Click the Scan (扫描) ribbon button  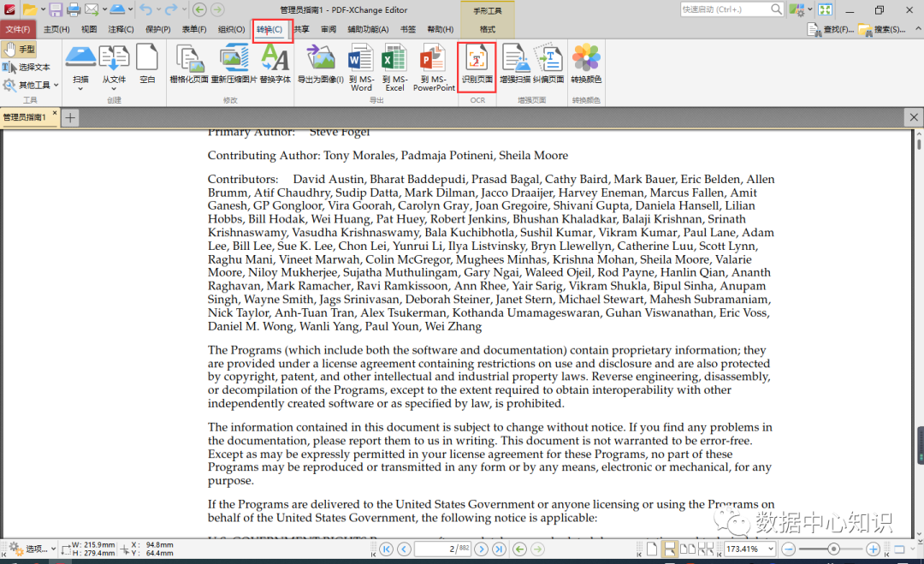pos(80,67)
